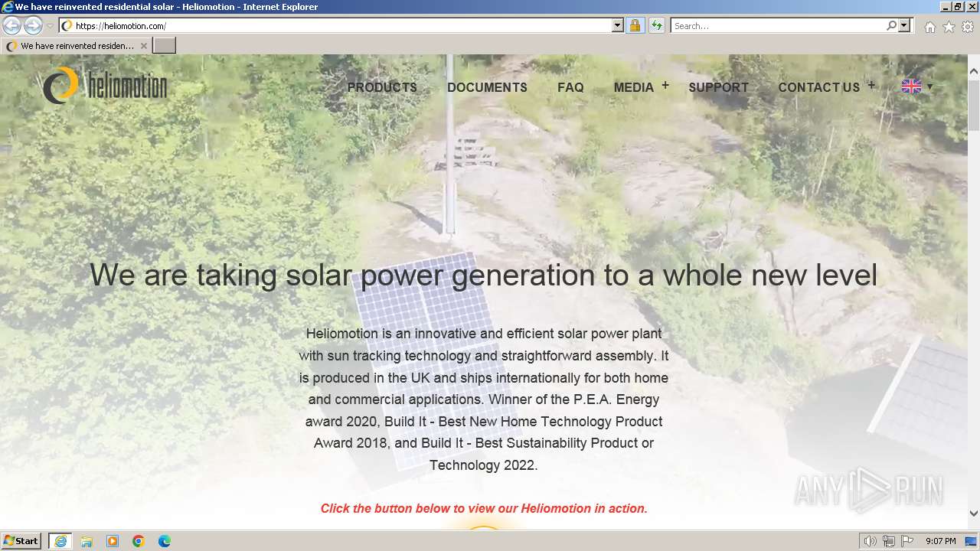980x551 pixels.
Task: Launch the media player taskbar icon
Action: (113, 541)
